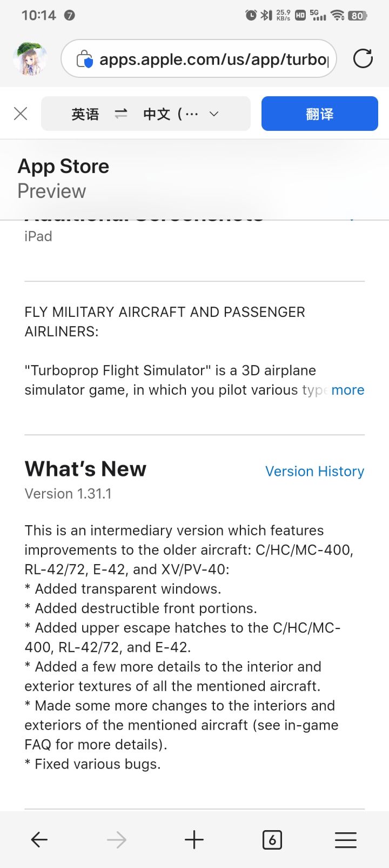Show the 6 open tabs
Screen dimensions: 389x868
pos(272,839)
